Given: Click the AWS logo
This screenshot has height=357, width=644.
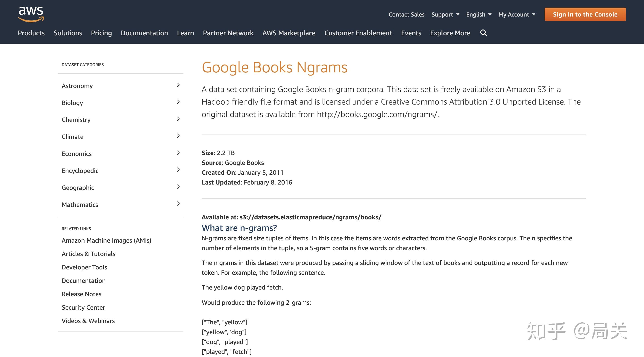Looking at the screenshot, I should point(31,14).
